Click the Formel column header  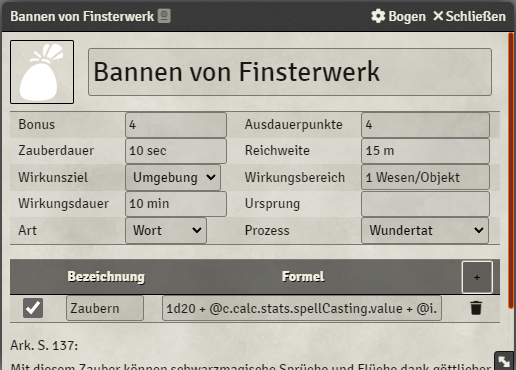(x=303, y=277)
